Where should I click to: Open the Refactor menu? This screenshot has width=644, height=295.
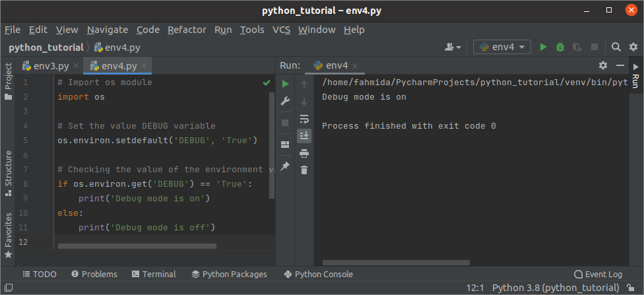pos(187,30)
